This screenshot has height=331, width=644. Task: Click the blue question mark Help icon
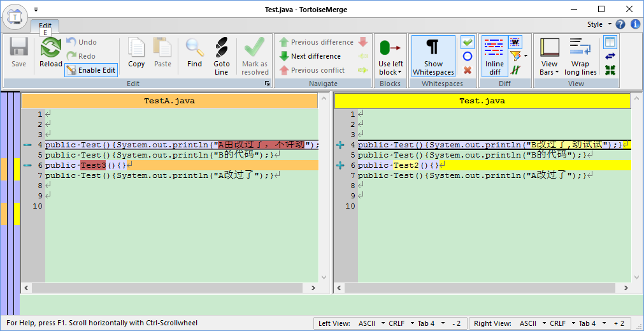[x=620, y=24]
